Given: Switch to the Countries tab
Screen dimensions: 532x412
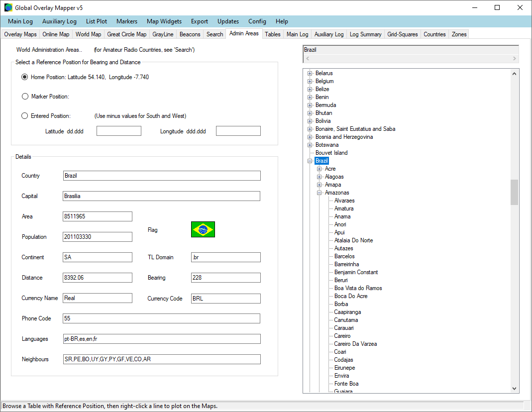Looking at the screenshot, I should [434, 34].
